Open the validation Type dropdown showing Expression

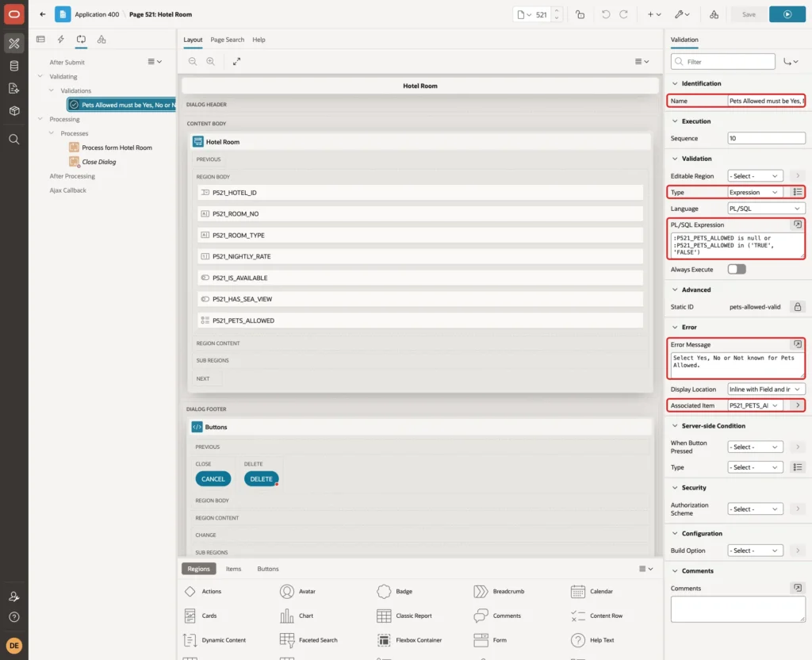755,192
